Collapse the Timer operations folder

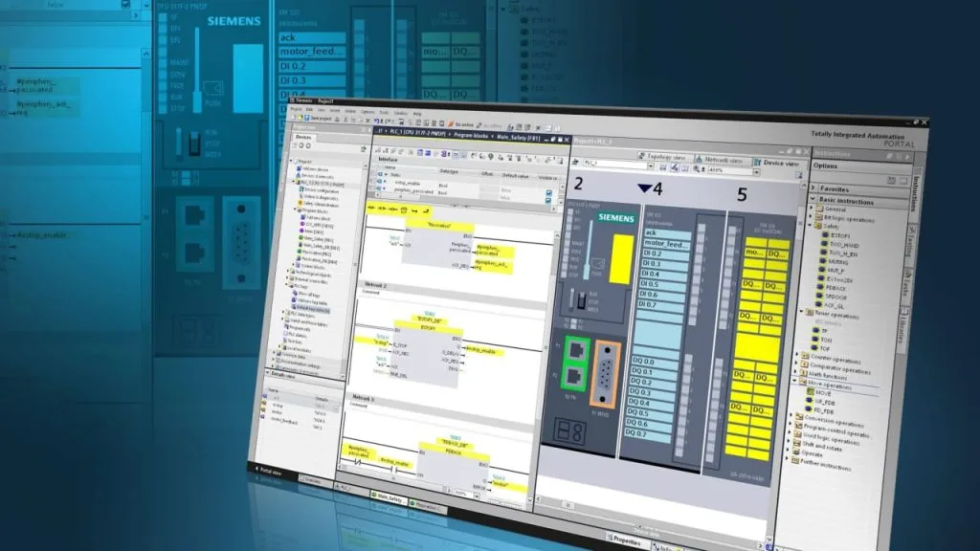pos(802,312)
